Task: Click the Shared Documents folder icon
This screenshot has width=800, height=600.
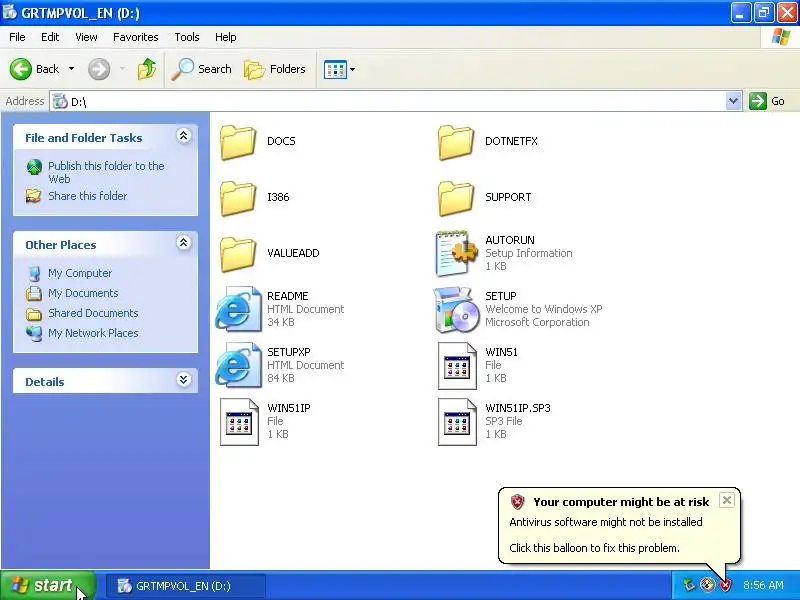Action: (x=34, y=314)
